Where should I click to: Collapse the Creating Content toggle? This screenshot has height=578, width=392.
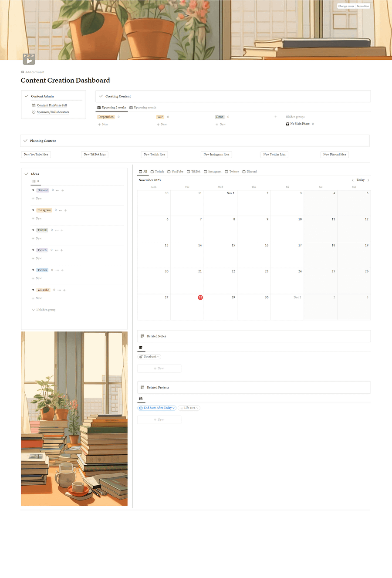pos(101,96)
